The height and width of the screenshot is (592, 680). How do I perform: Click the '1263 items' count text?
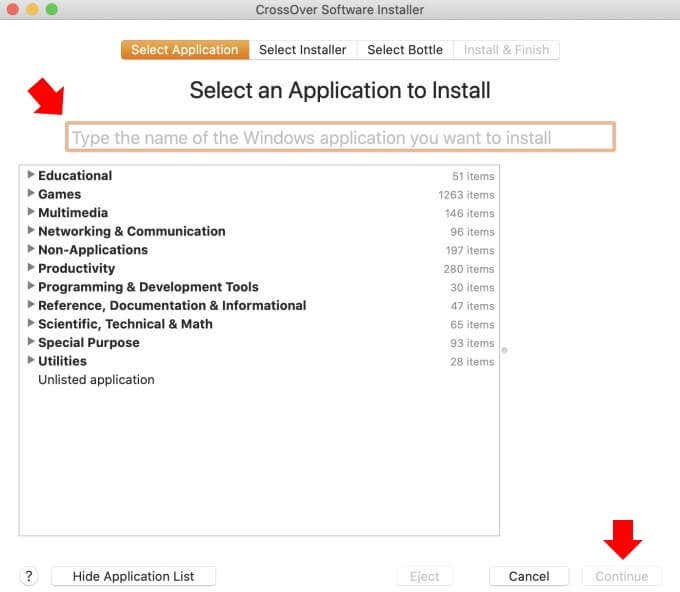(x=466, y=195)
